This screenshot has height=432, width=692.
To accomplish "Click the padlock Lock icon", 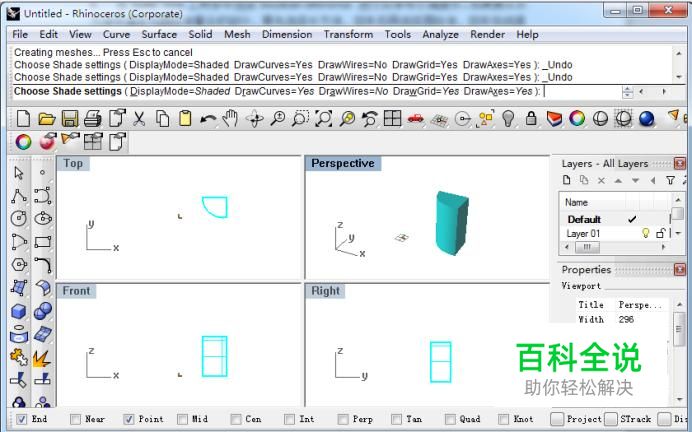I will click(x=531, y=118).
